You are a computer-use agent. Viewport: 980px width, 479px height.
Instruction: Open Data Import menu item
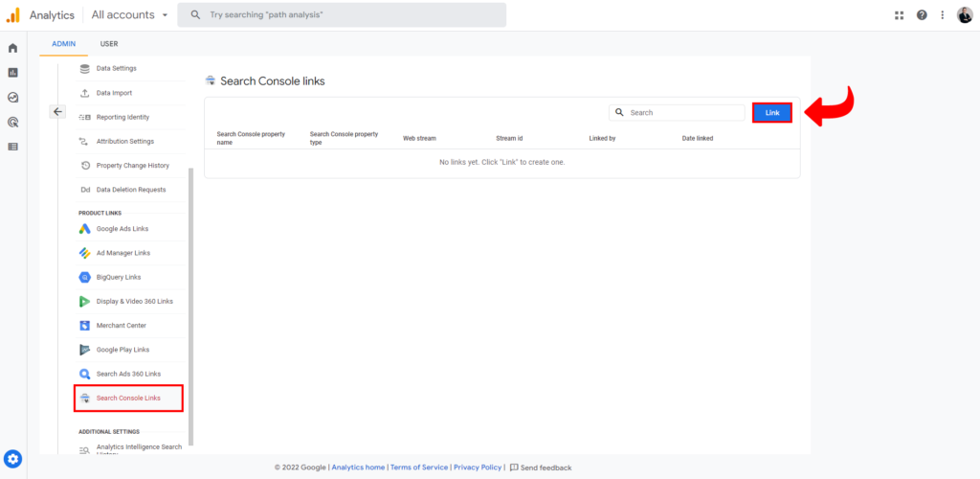pos(115,93)
